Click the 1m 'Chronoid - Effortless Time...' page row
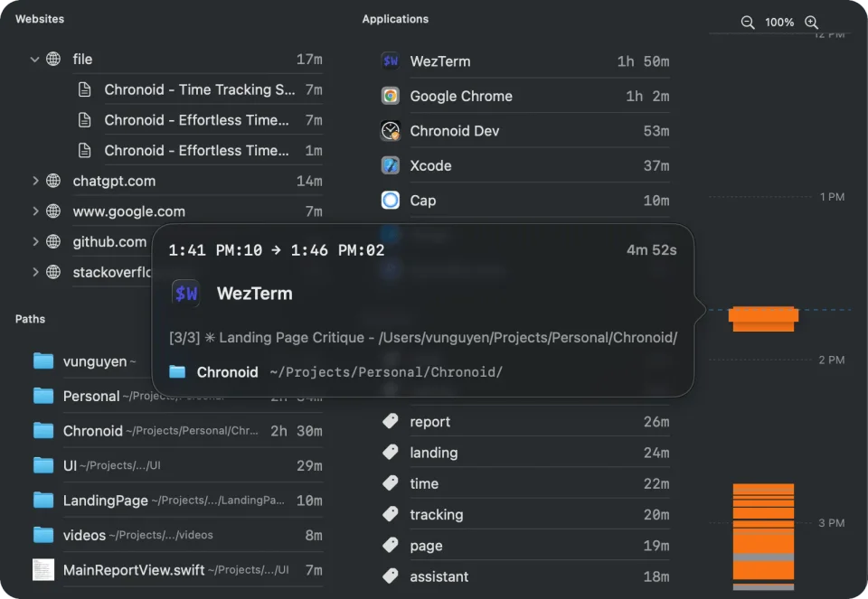 200,150
